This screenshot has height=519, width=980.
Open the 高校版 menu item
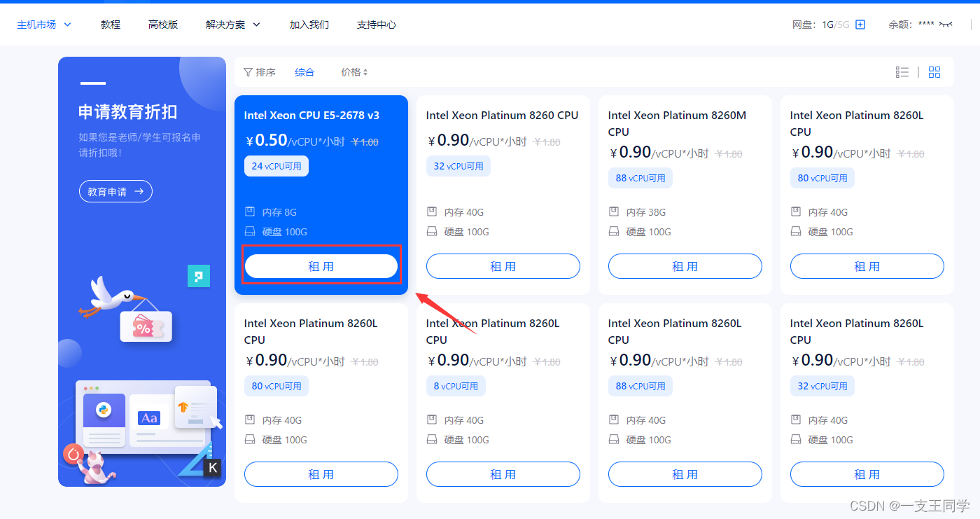[163, 25]
